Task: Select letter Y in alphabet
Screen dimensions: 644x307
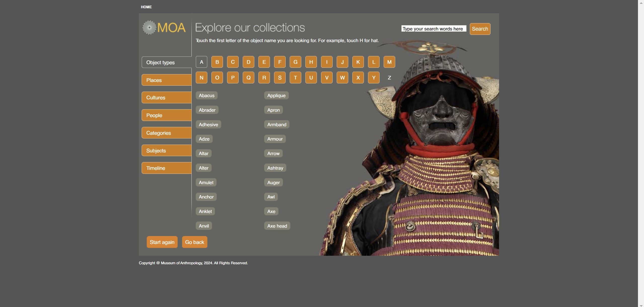Action: tap(374, 78)
